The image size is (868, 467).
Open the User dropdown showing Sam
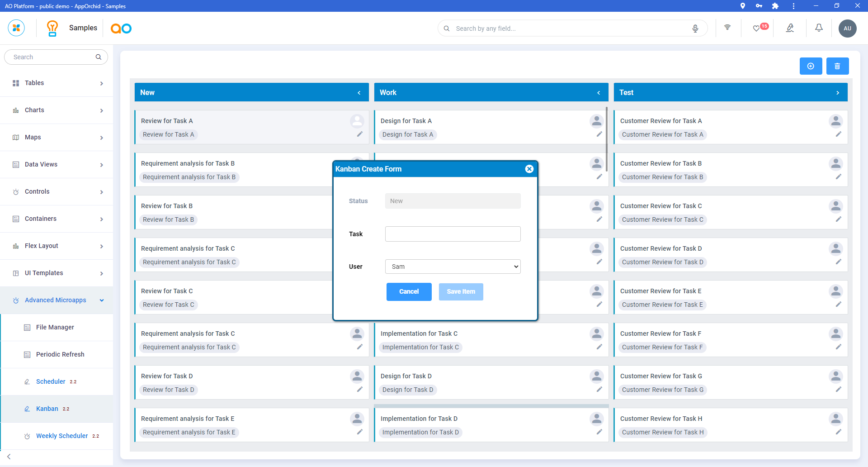pos(453,267)
